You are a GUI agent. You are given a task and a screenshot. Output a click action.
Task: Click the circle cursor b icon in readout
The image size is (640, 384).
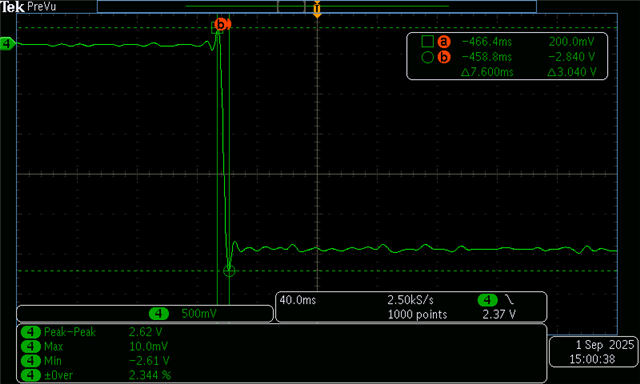click(427, 57)
